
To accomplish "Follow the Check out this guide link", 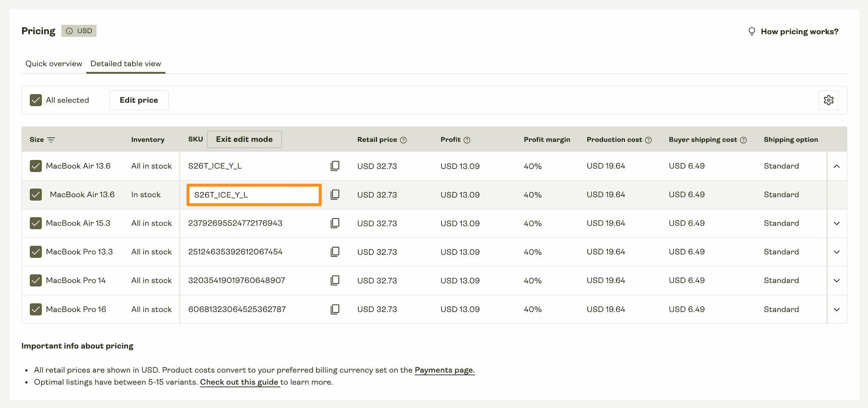I will click(239, 382).
